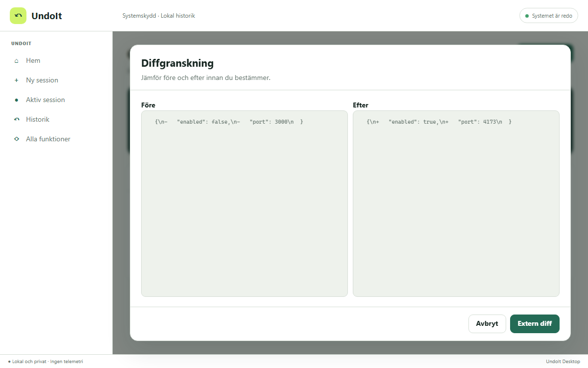Image resolution: width=588 pixels, height=368 pixels.
Task: Click the code line with port 4173
Action: click(439, 122)
